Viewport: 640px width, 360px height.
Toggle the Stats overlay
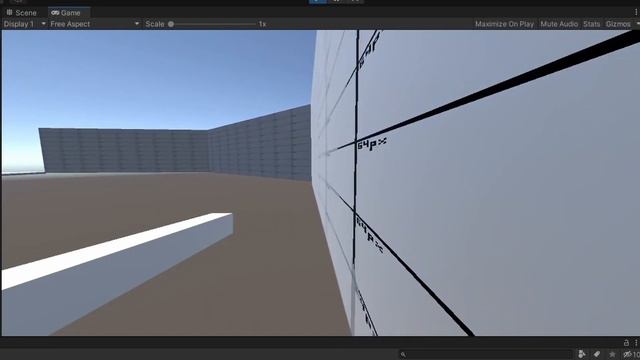pyautogui.click(x=591, y=24)
